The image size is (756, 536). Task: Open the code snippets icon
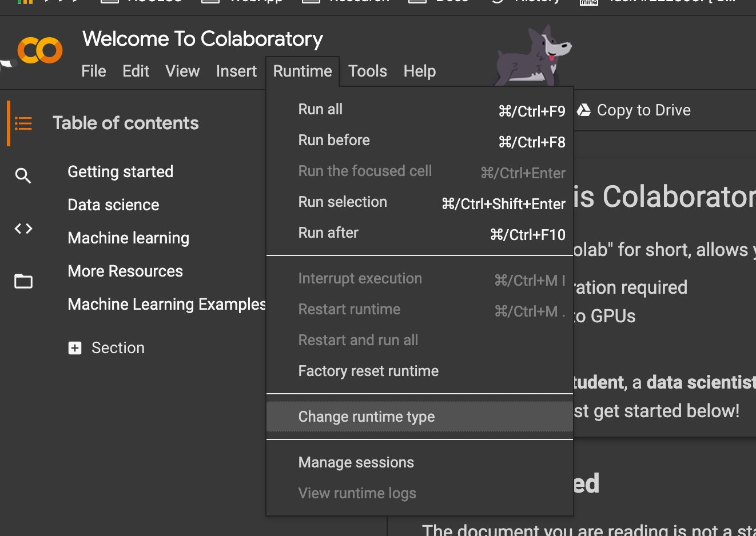click(x=23, y=229)
